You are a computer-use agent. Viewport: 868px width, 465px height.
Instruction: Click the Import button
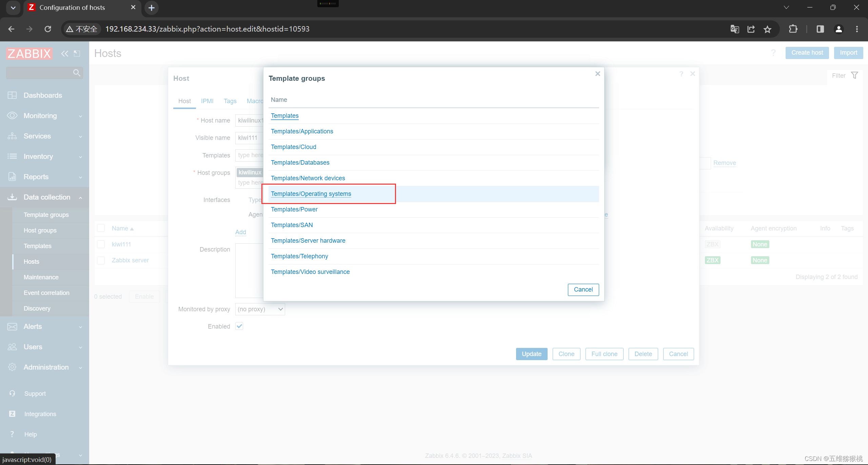click(848, 53)
